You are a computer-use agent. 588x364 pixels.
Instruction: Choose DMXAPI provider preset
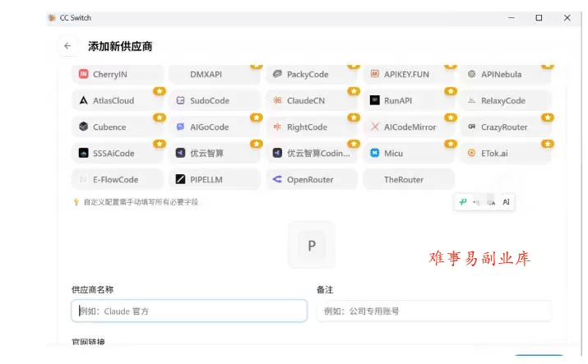click(215, 74)
